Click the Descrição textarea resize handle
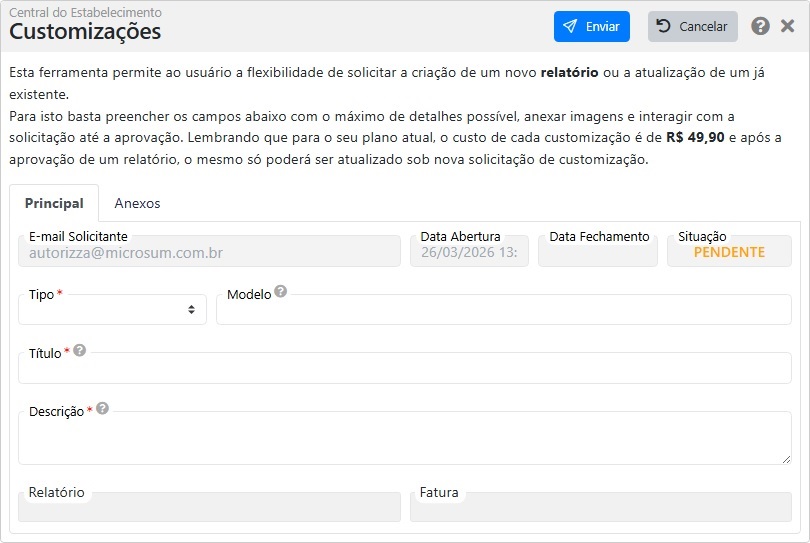Viewport: 810px width, 543px height. point(785,458)
